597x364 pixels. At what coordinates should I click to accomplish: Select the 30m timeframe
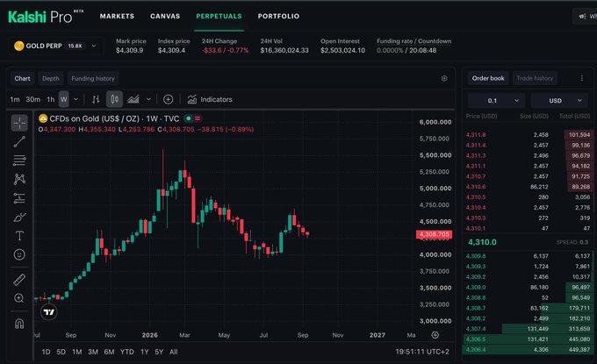pos(33,99)
